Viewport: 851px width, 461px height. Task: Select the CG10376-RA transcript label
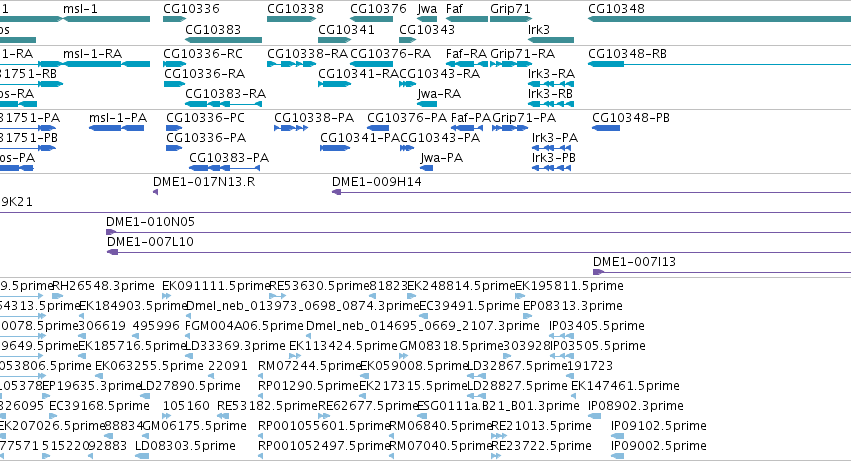[391, 54]
